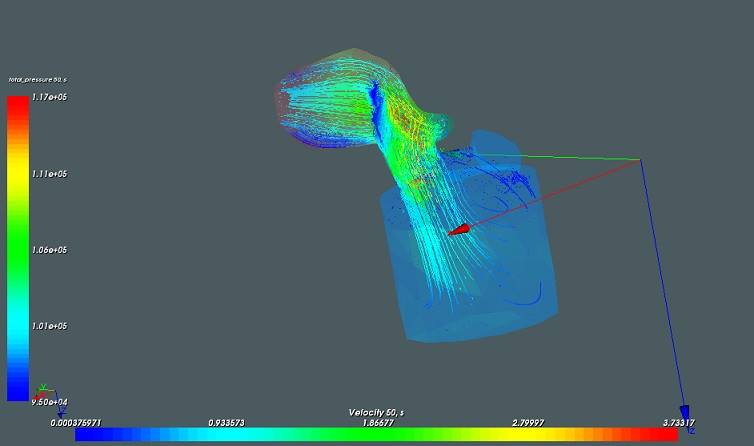Click the 3.73317 velocity maximum label
754x446 pixels.
(679, 423)
